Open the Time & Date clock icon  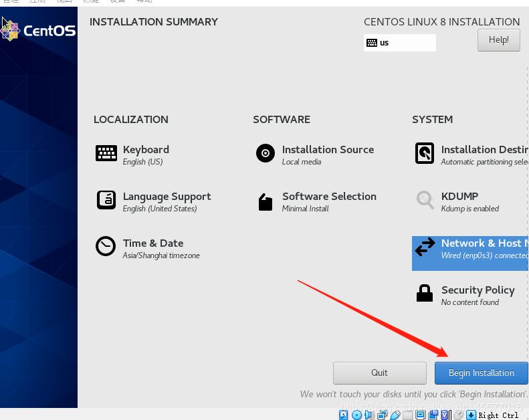pos(106,246)
